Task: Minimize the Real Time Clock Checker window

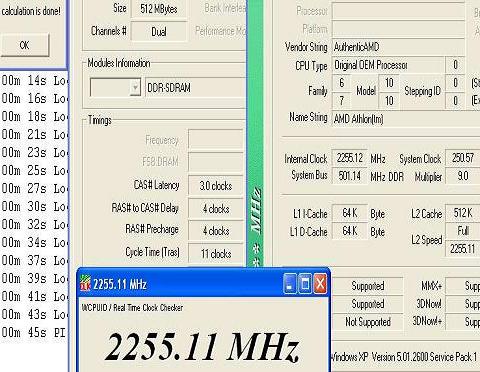Action: [289, 284]
